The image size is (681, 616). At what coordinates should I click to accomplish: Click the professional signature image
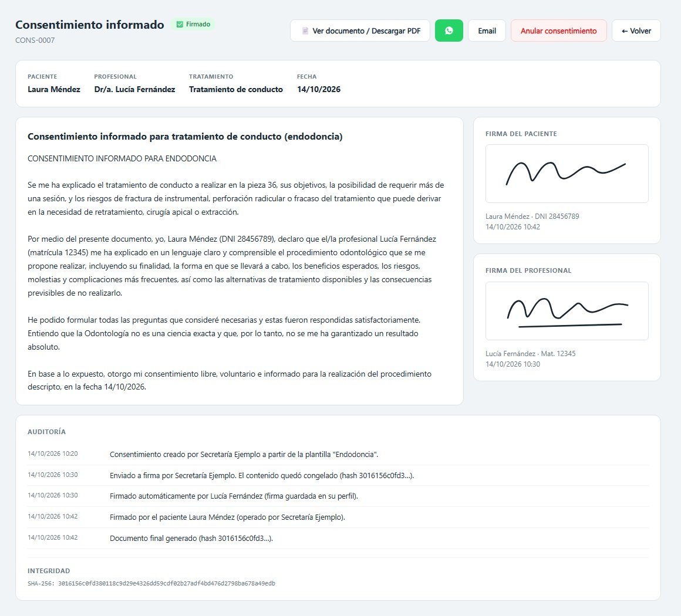(567, 311)
